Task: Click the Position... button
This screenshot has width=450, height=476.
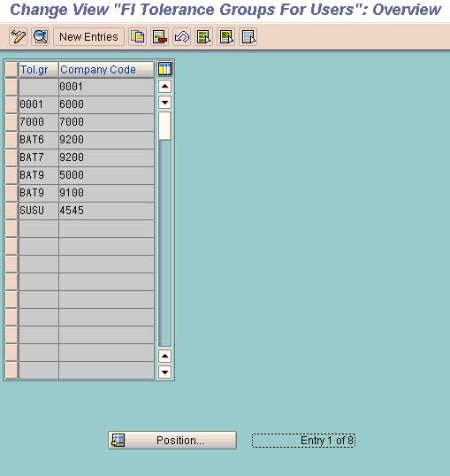Action: point(172,441)
